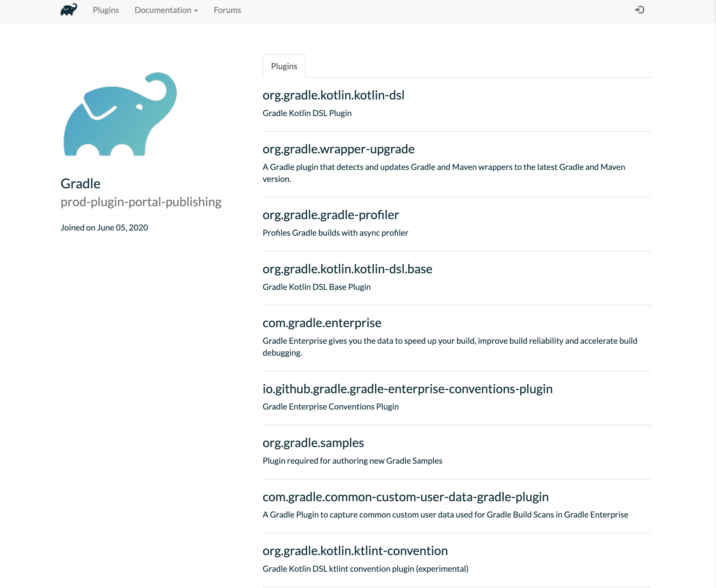Open org.gradle.kotlin.kotlin-dsl.base plugin details
Screen dimensions: 716x588
[x=347, y=269]
